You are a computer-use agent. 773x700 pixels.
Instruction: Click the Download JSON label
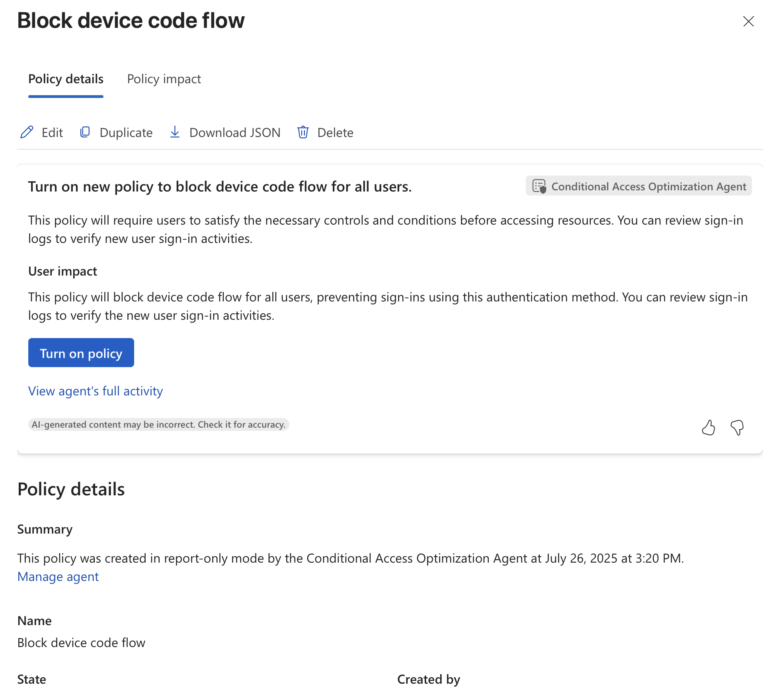tap(235, 133)
